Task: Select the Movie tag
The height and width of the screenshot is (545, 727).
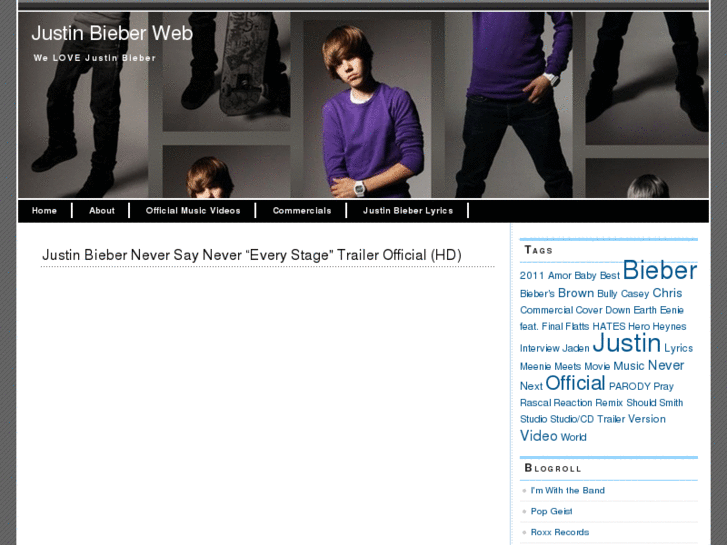Action: point(597,366)
